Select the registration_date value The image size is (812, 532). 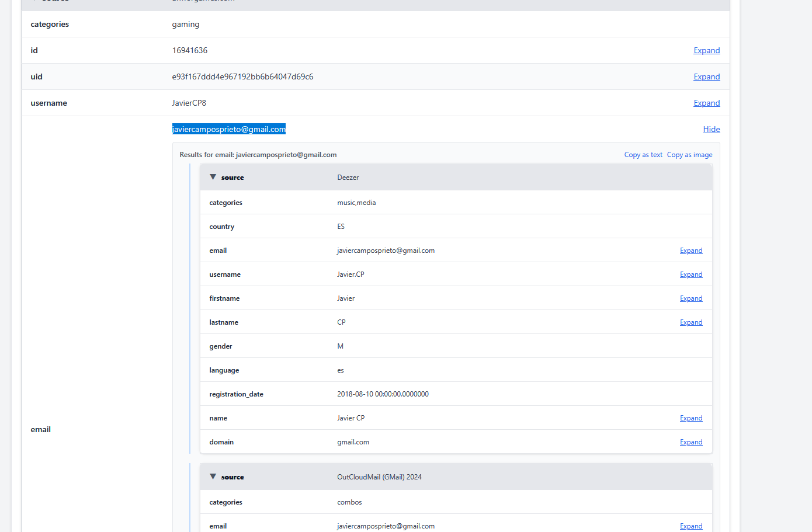click(383, 394)
